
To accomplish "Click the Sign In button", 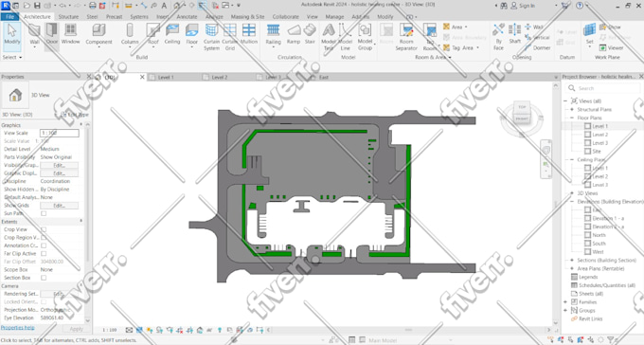I will pos(523,6).
